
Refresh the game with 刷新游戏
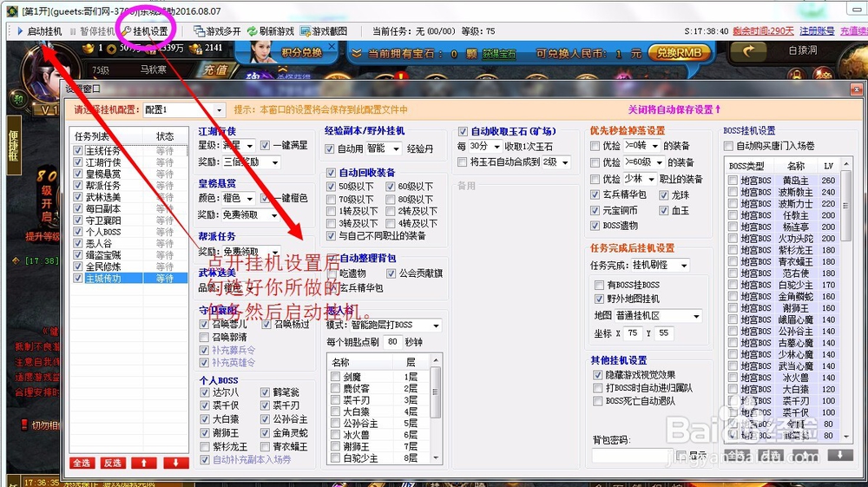coord(271,31)
